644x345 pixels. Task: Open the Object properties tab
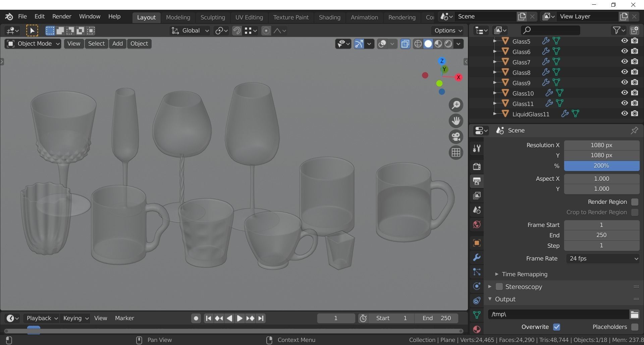477,243
